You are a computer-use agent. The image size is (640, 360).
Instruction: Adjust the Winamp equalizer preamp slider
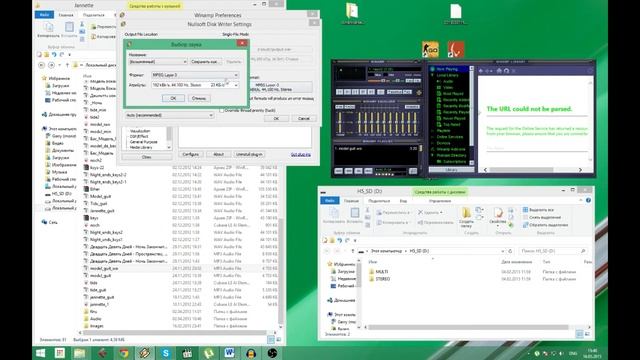tap(340, 123)
